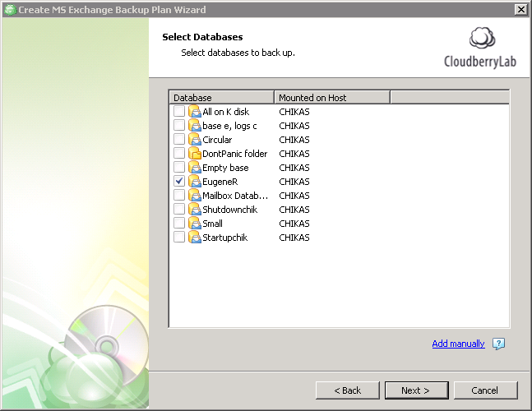Select the Small database name
The height and width of the screenshot is (411, 532).
(x=213, y=224)
